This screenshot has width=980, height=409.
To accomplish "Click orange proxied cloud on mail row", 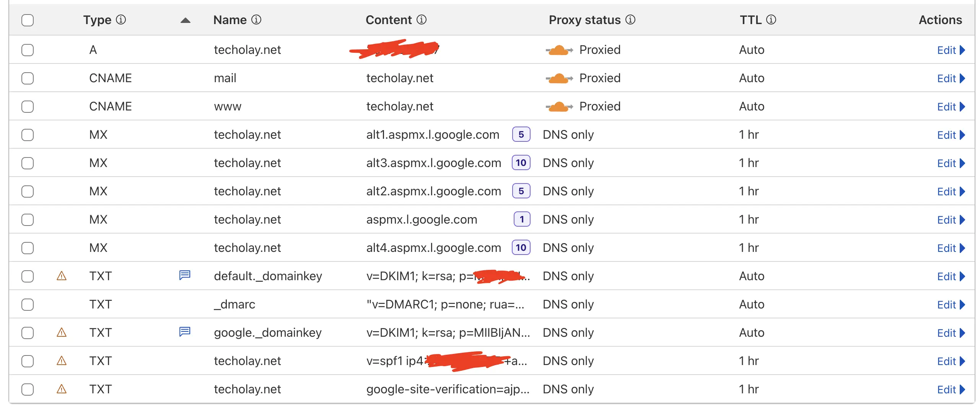I will (x=559, y=78).
